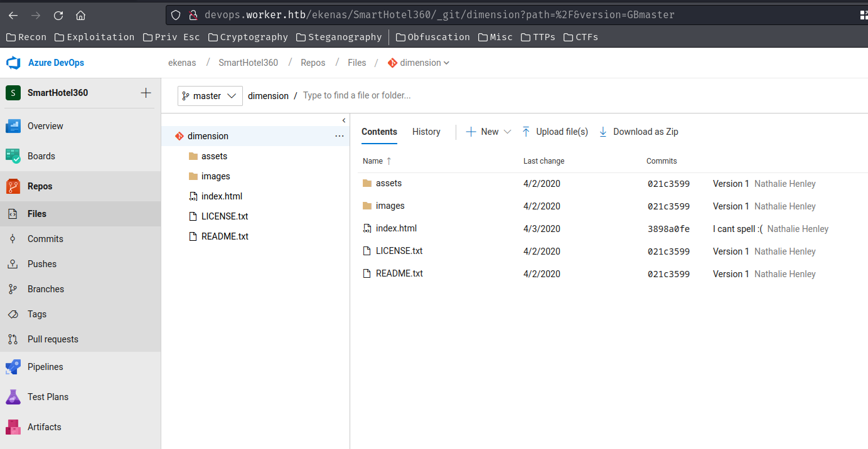Click the Branches icon in the sidebar
This screenshot has height=449, width=868.
[x=13, y=289]
